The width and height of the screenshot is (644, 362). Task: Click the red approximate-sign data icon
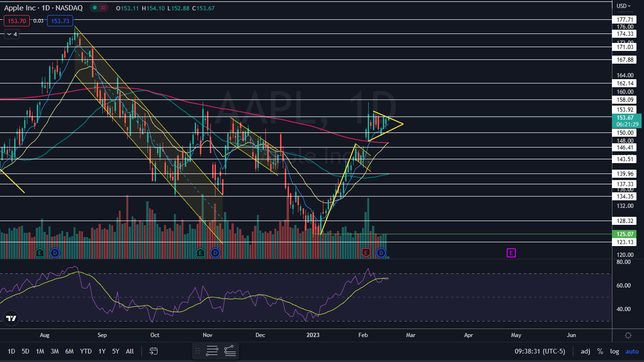(103, 8)
